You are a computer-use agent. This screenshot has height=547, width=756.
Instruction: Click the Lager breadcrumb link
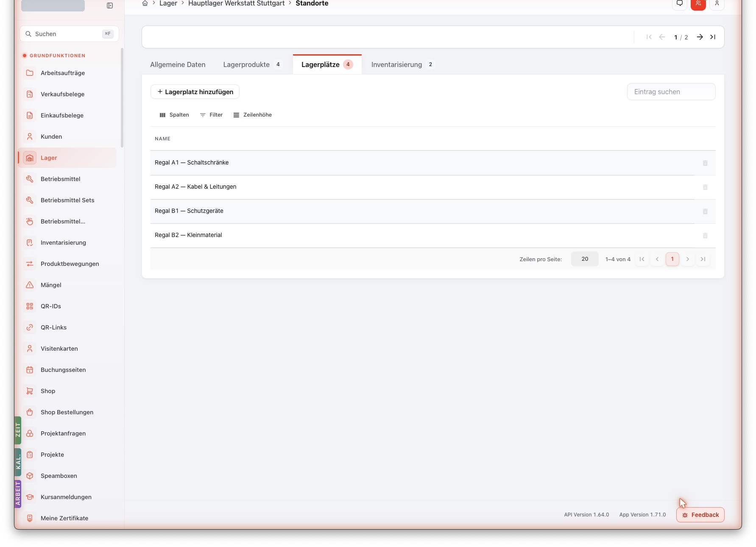(168, 3)
